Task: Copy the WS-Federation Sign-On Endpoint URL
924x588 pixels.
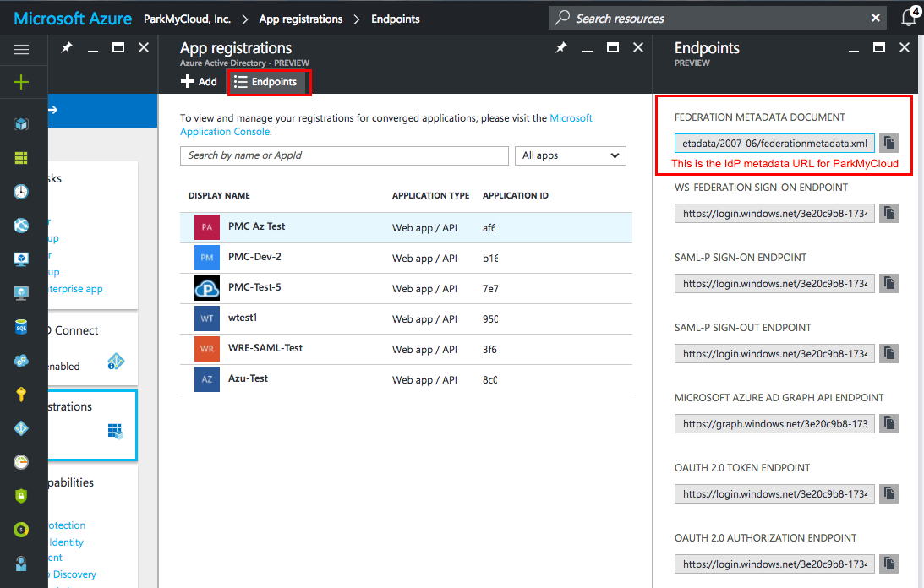Action: click(x=889, y=213)
